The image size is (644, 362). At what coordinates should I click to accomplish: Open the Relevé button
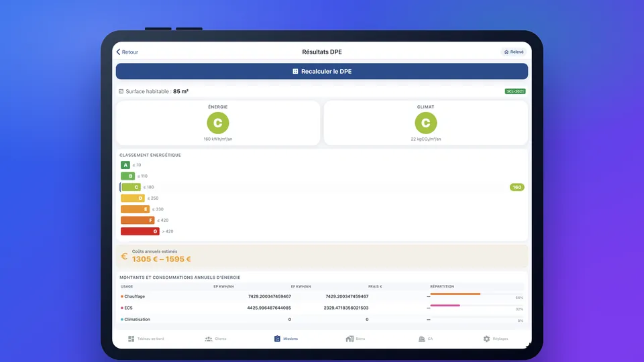(514, 52)
